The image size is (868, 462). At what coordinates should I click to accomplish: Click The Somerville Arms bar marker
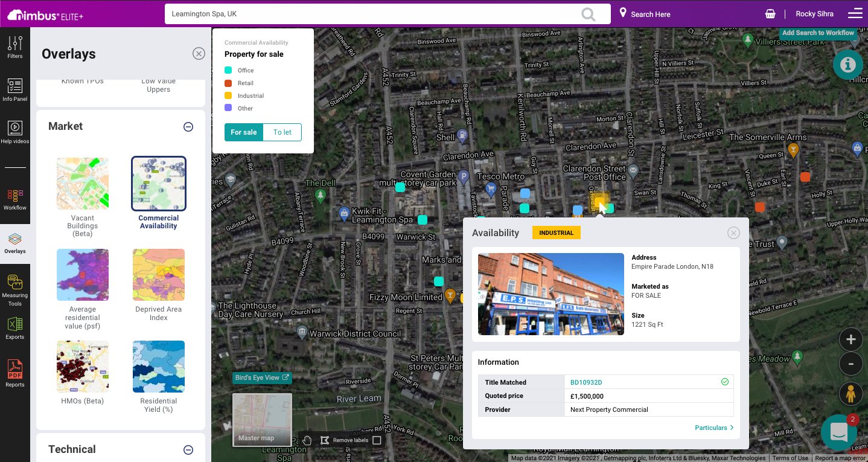click(x=794, y=149)
